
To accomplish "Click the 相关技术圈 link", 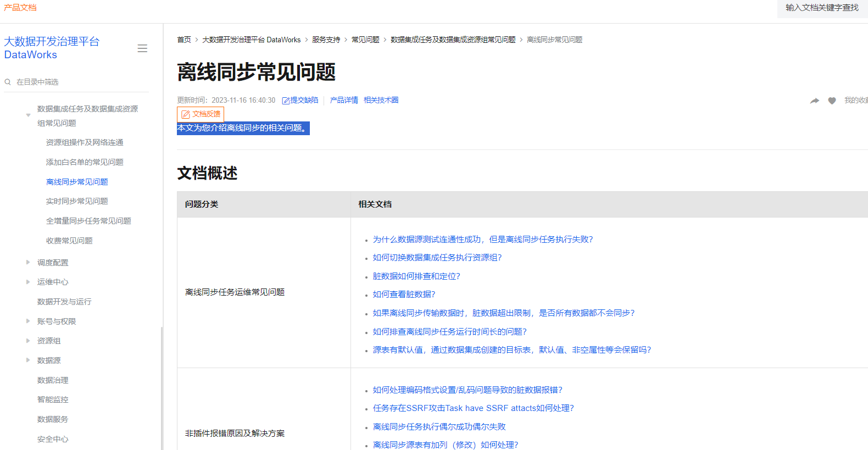I will (381, 100).
